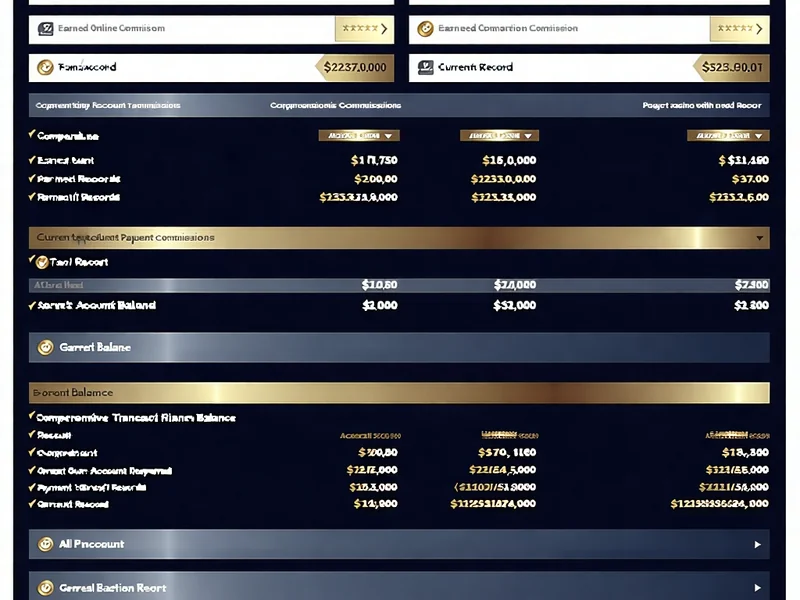This screenshot has width=800, height=600.
Task: Click the round icon in the top-right commission panel
Action: click(x=424, y=29)
